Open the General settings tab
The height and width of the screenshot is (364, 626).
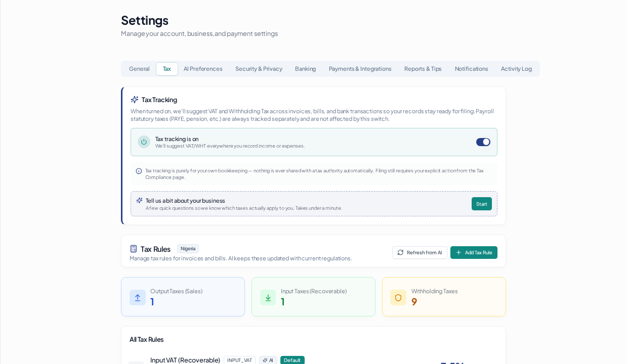pos(139,69)
